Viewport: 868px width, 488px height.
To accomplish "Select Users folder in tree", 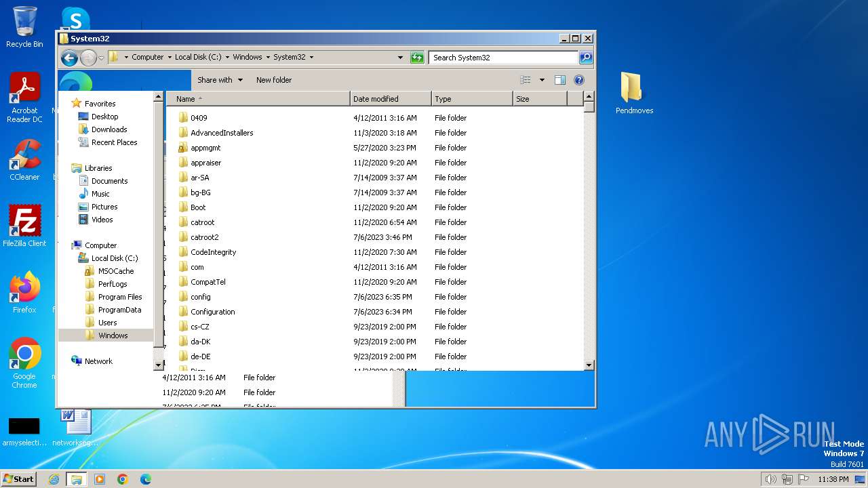I will click(107, 323).
